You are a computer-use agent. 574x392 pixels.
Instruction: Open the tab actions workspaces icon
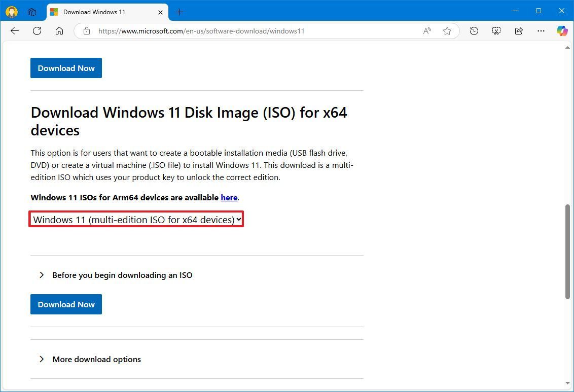pos(31,11)
